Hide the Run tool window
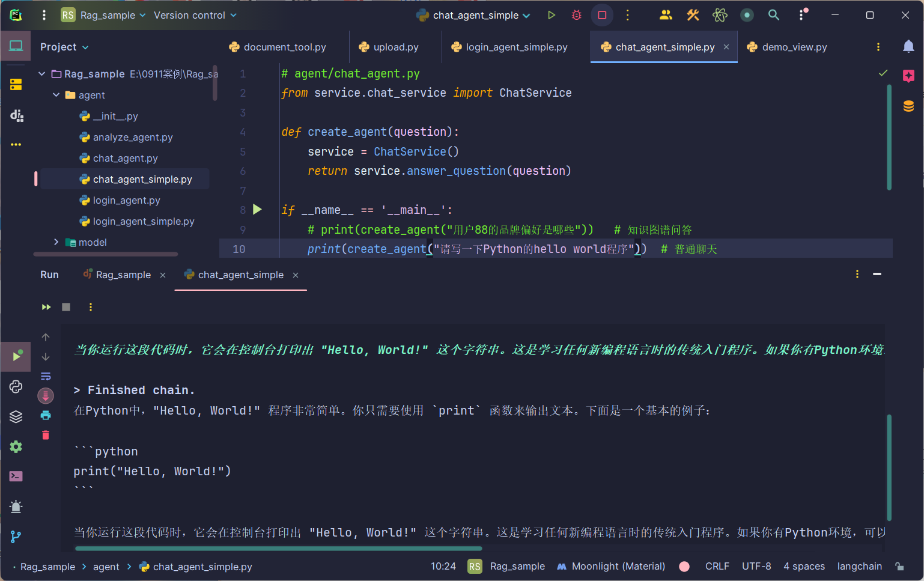 tap(877, 274)
